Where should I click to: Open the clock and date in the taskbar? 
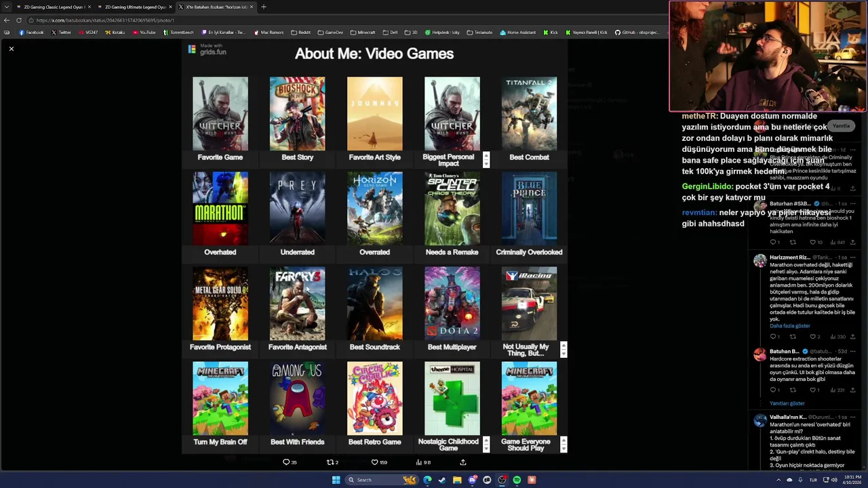click(x=852, y=480)
